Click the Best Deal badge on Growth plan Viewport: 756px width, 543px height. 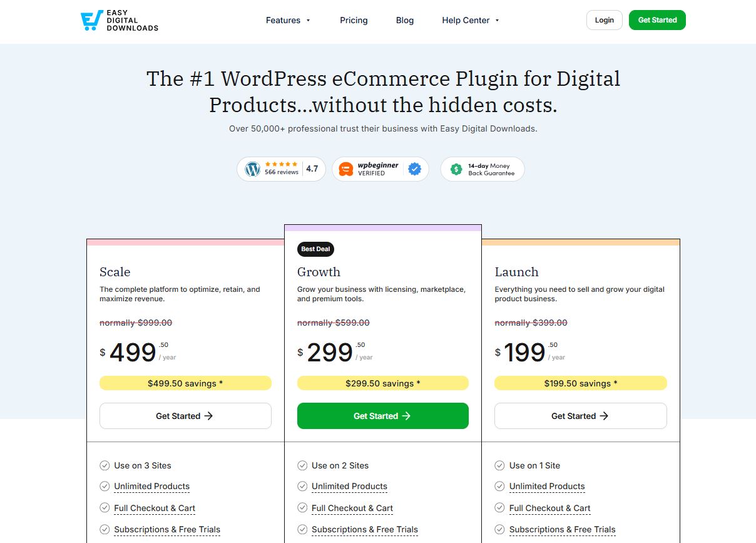[315, 249]
